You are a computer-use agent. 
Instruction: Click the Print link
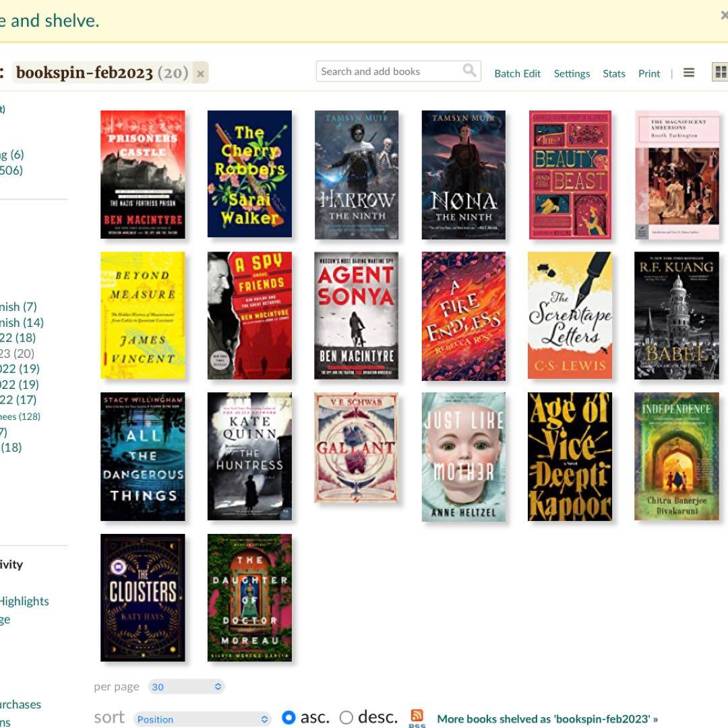649,73
